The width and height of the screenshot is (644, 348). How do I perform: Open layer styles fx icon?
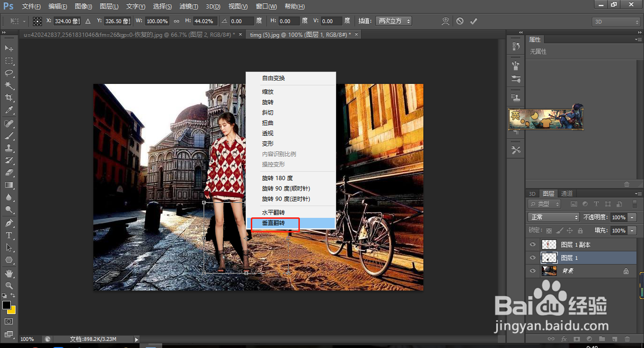pos(564,339)
